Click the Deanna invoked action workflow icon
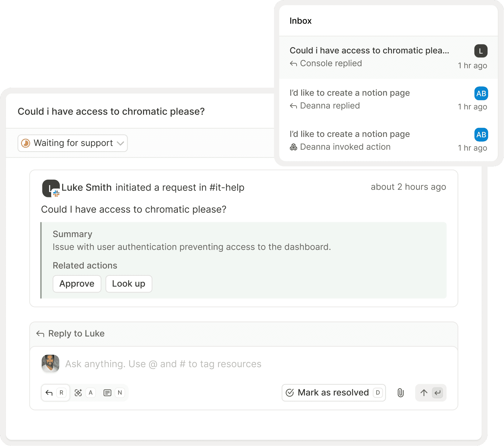This screenshot has height=446, width=504. (x=294, y=147)
